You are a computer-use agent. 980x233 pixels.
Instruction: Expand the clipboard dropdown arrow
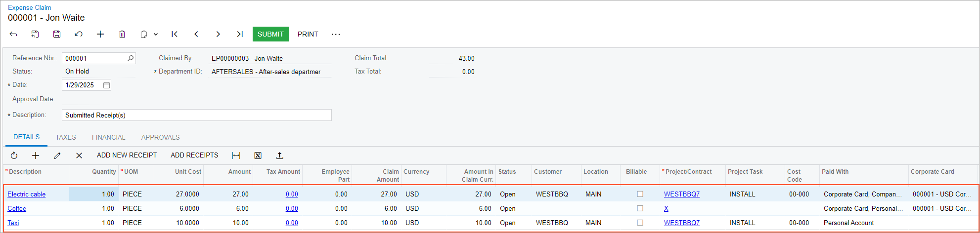coord(156,34)
